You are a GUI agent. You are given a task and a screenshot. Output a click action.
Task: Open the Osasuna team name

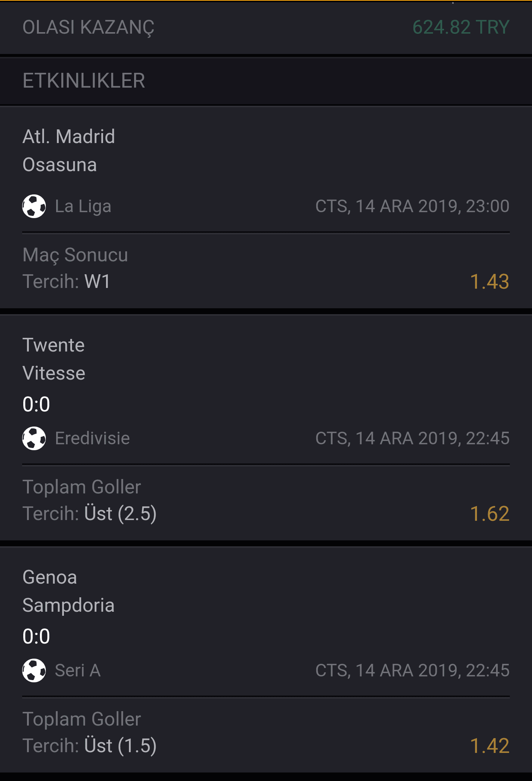pos(59,164)
